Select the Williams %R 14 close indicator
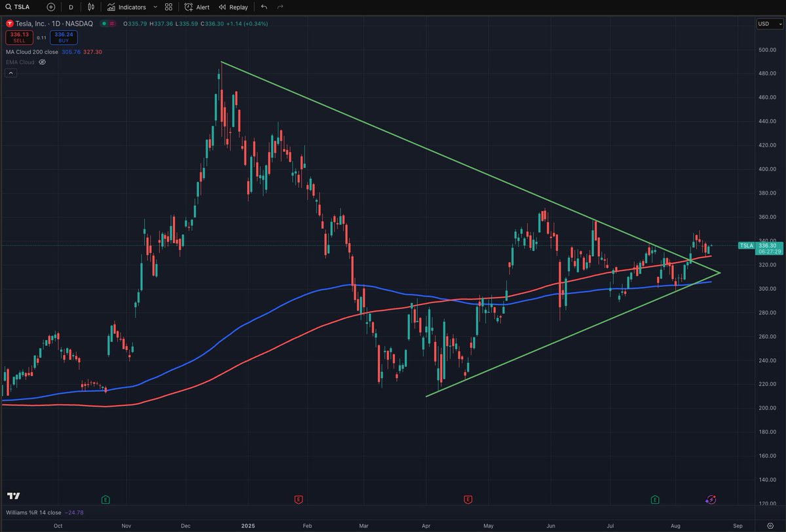Viewport: 786px width, 532px height. [34, 512]
